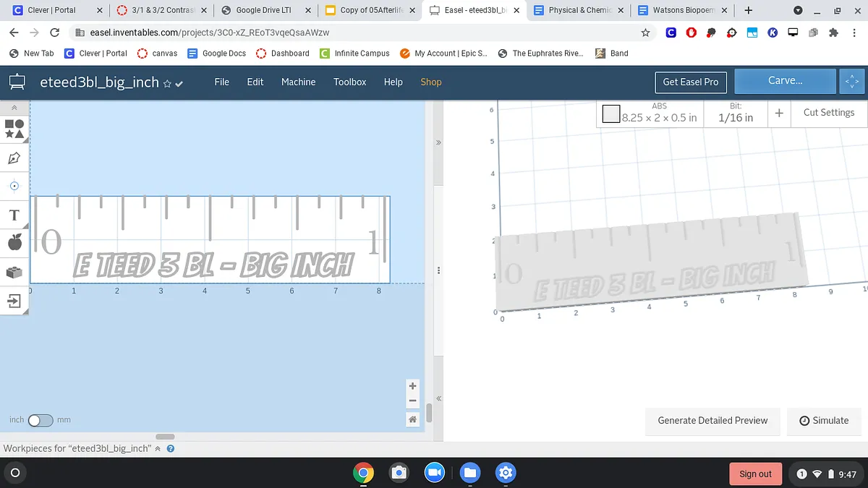Star the eteed3bl_big_inch project
This screenshot has width=868, height=488.
click(167, 84)
